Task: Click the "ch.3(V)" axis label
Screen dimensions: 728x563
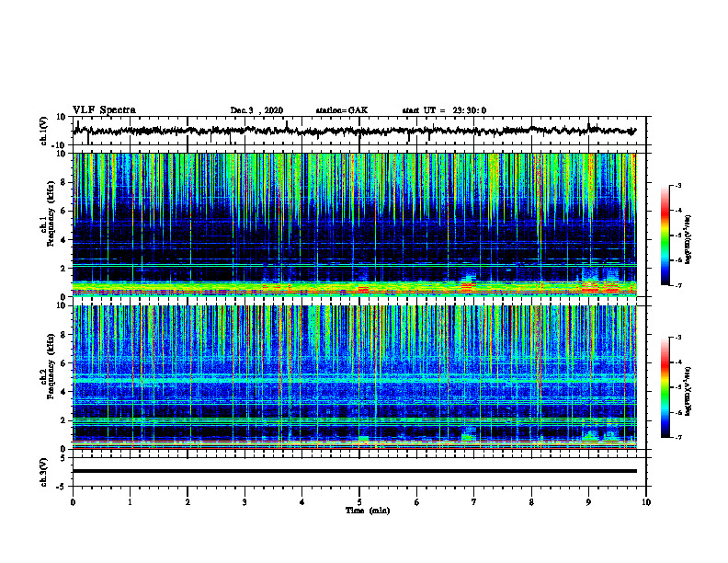Action: pos(43,472)
